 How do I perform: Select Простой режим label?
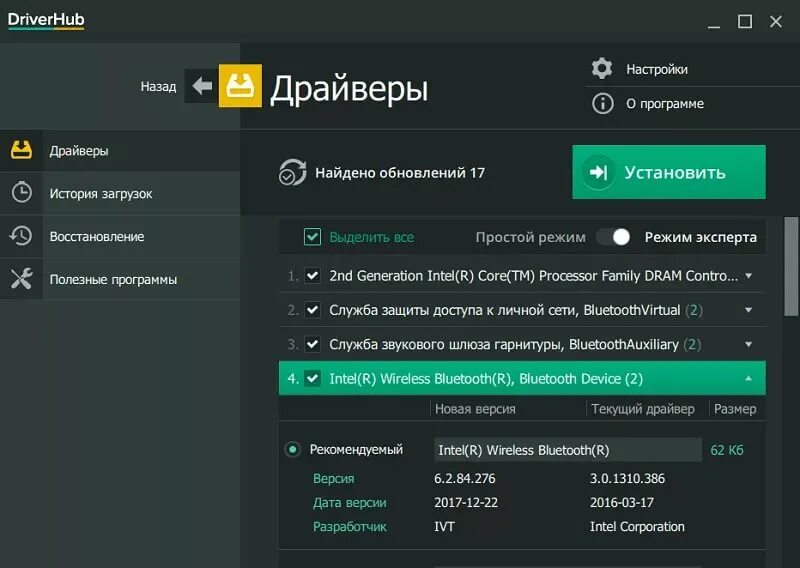tap(531, 237)
